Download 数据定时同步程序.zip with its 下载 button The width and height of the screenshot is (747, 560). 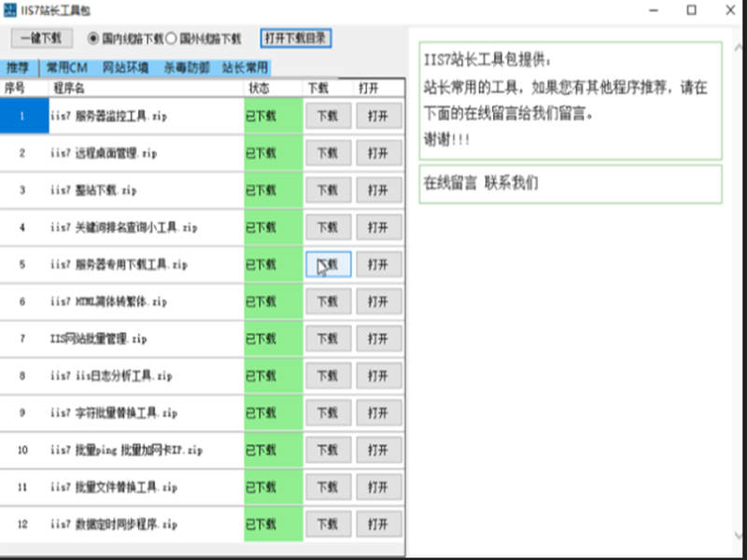(329, 525)
